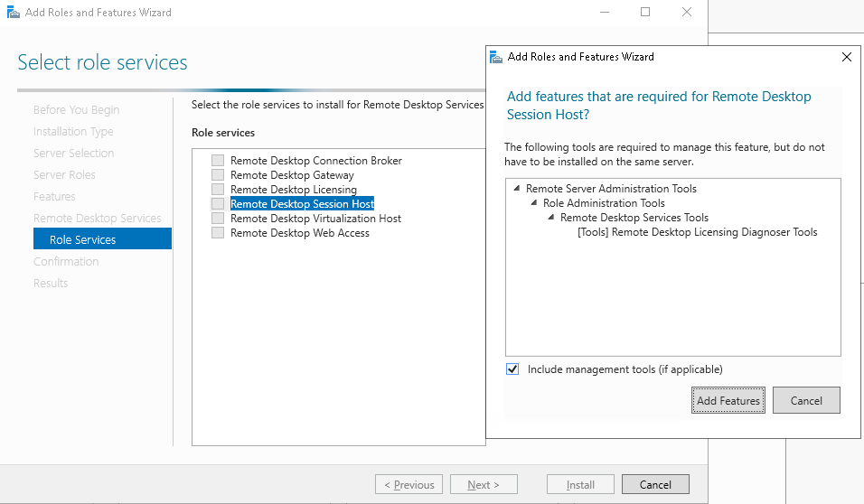Select Remote Desktop Session Host label
The width and height of the screenshot is (864, 504).
pyautogui.click(x=302, y=204)
